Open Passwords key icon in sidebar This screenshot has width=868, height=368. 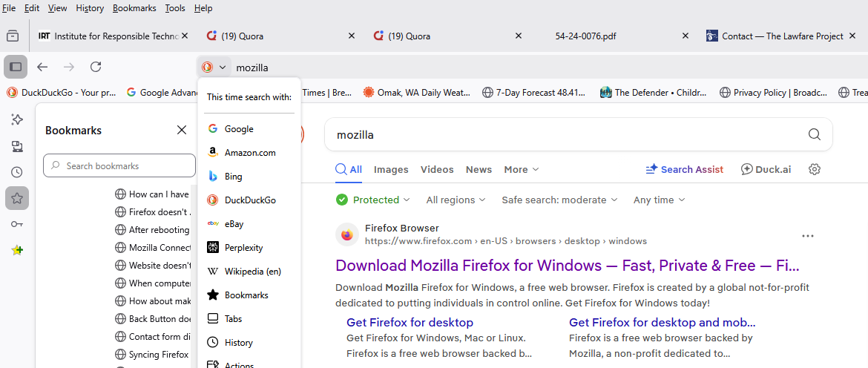coord(16,224)
